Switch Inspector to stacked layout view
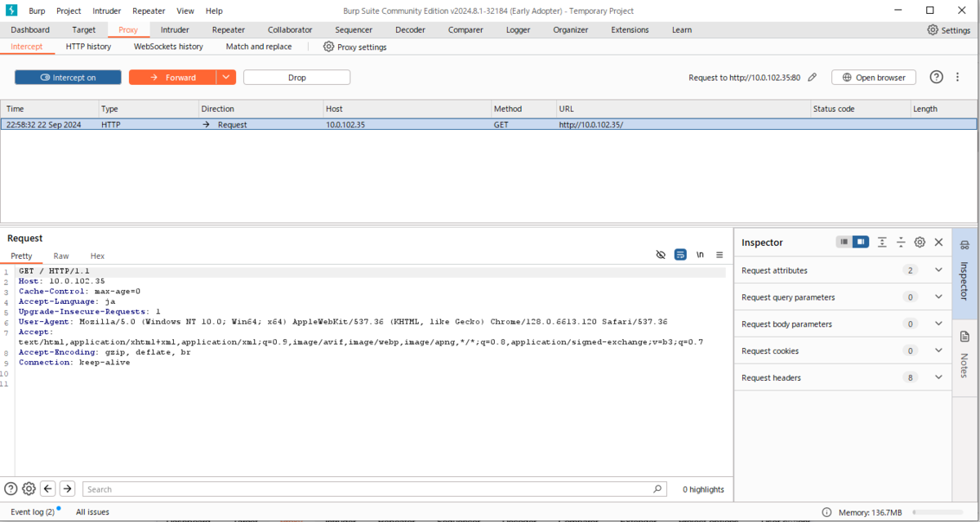 coord(844,242)
